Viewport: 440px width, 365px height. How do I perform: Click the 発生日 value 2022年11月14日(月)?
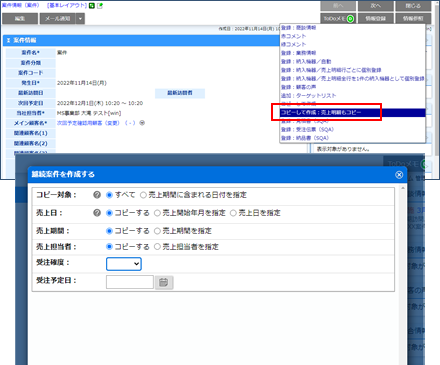coord(82,83)
